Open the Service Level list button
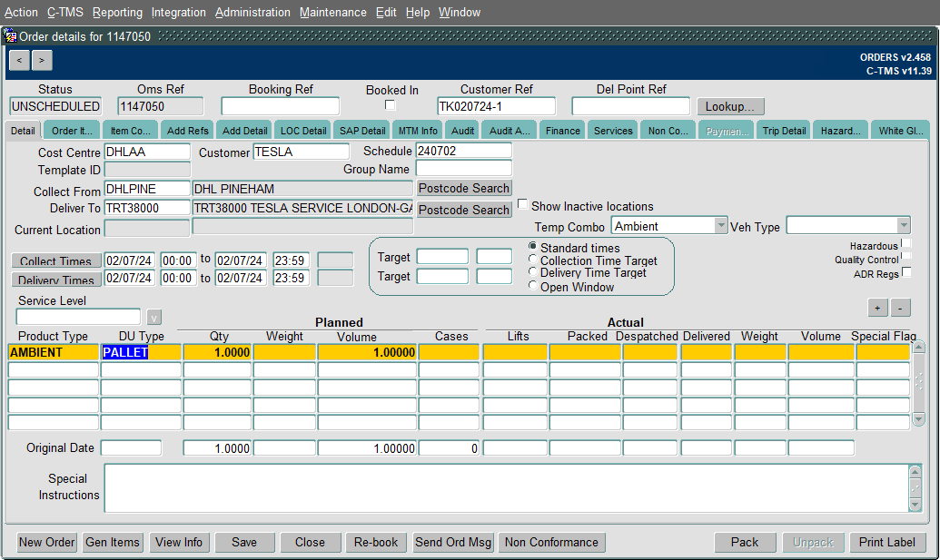940x560 pixels. pyautogui.click(x=154, y=318)
